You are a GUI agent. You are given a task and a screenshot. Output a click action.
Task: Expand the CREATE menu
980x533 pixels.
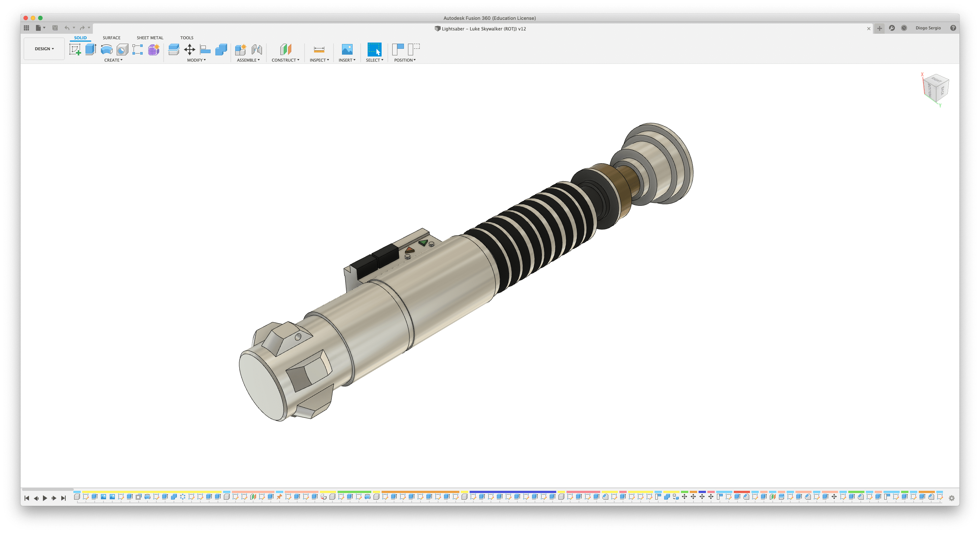[113, 60]
